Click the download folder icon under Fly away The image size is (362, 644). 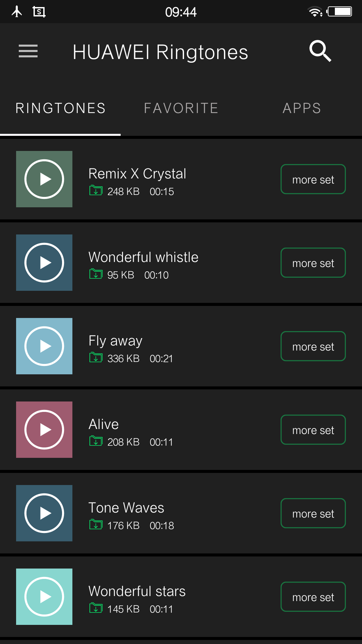tap(96, 358)
